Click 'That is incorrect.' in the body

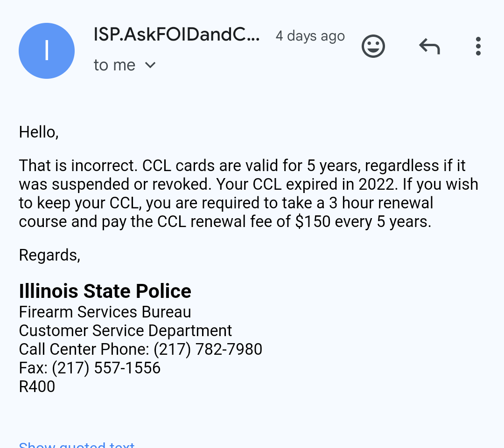[x=78, y=165]
